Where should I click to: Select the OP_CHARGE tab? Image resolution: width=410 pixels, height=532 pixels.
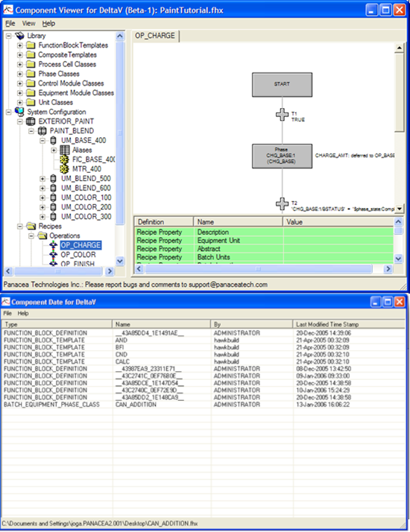point(155,36)
